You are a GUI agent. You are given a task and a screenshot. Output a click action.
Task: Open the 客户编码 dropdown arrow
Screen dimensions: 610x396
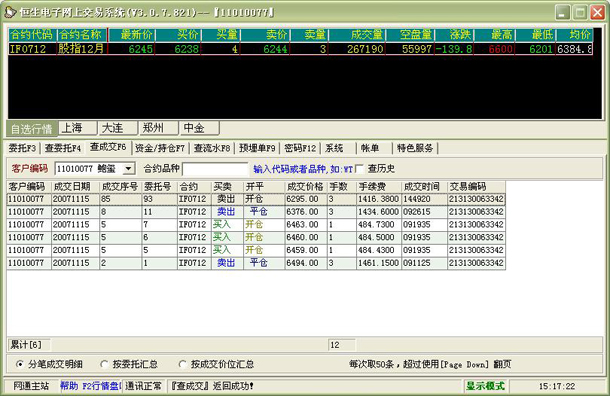tap(128, 169)
